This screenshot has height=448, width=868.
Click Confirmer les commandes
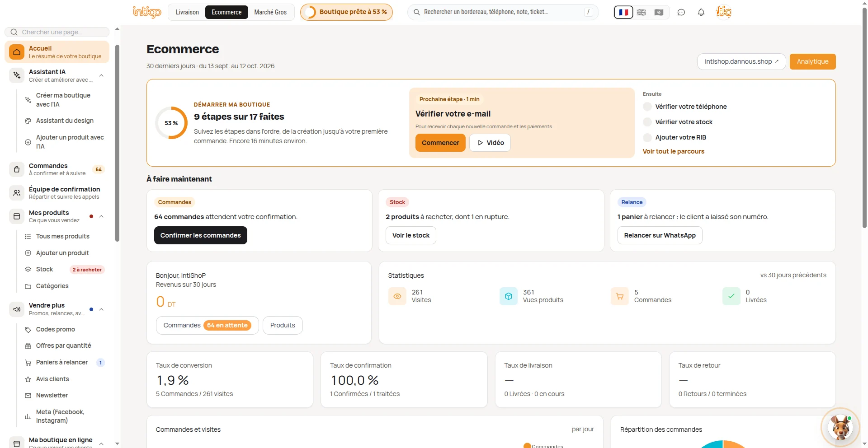[x=201, y=235]
